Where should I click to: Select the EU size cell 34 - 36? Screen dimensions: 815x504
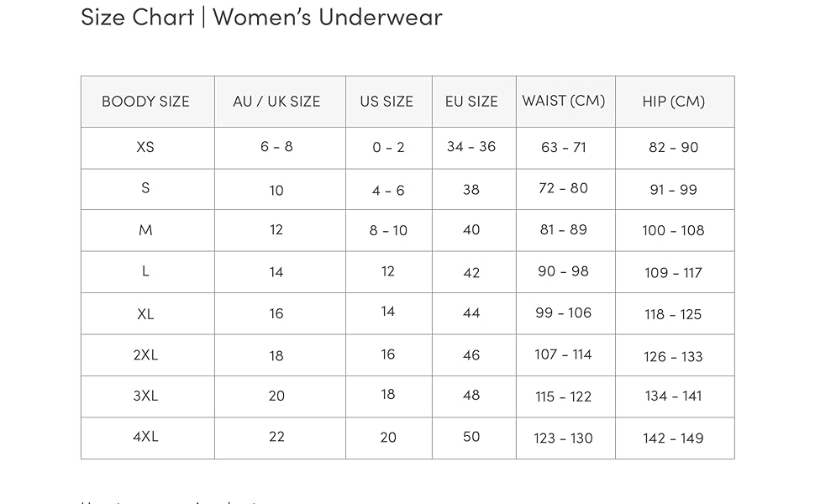point(471,147)
